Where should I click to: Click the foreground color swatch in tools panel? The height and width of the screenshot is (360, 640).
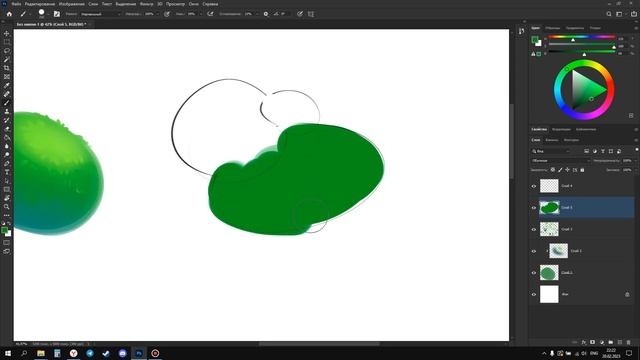(x=4, y=230)
